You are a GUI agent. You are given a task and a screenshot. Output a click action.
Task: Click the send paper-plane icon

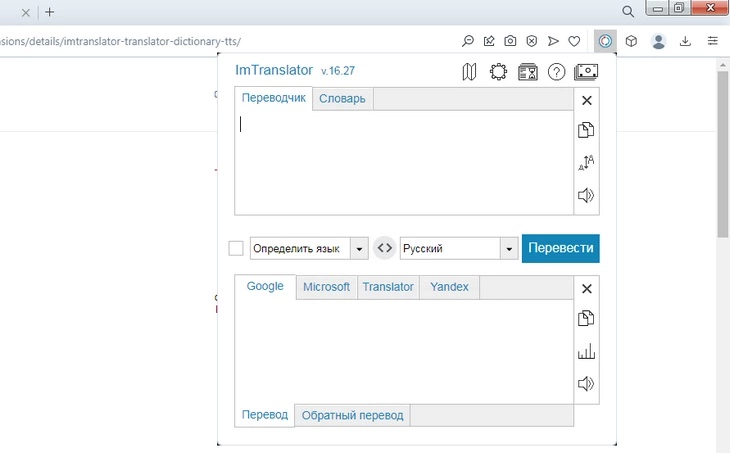click(553, 41)
